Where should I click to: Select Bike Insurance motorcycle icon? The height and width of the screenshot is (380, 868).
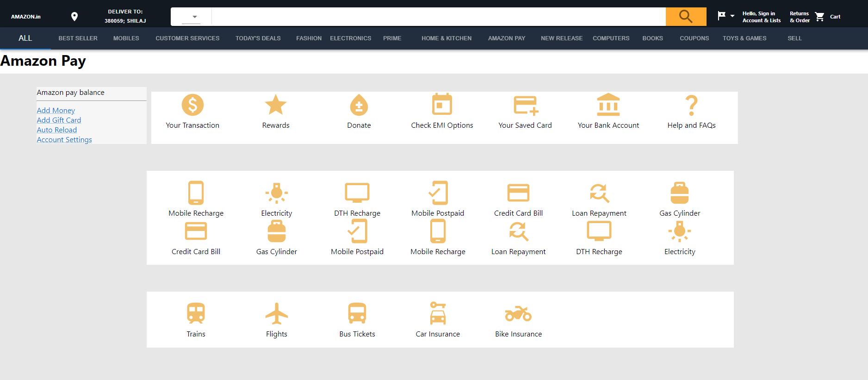pyautogui.click(x=518, y=313)
